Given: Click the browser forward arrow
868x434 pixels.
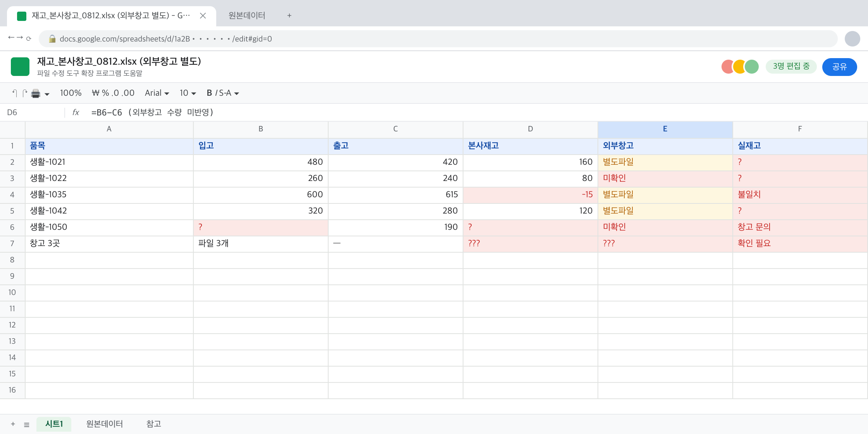Looking at the screenshot, I should 20,38.
